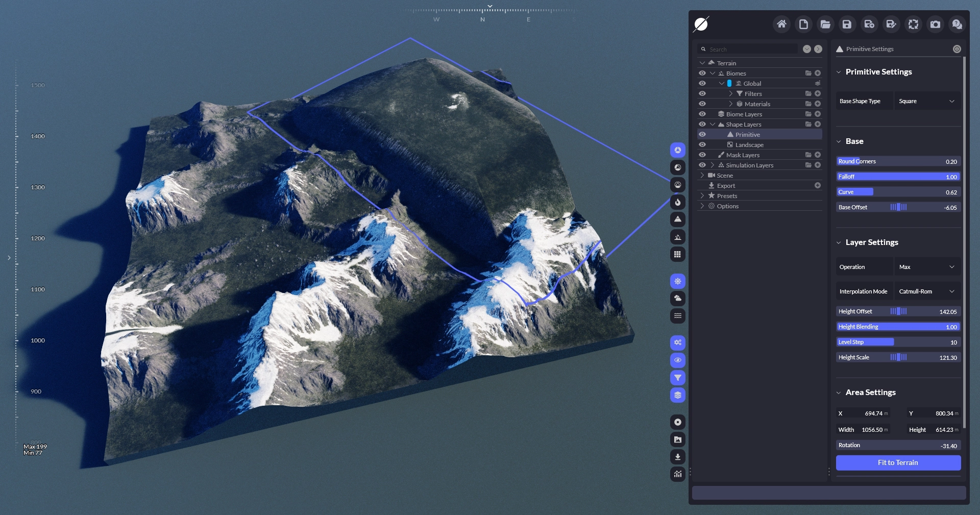Open the Base Shape Type dropdown
Image resolution: width=980 pixels, height=515 pixels.
(926, 101)
